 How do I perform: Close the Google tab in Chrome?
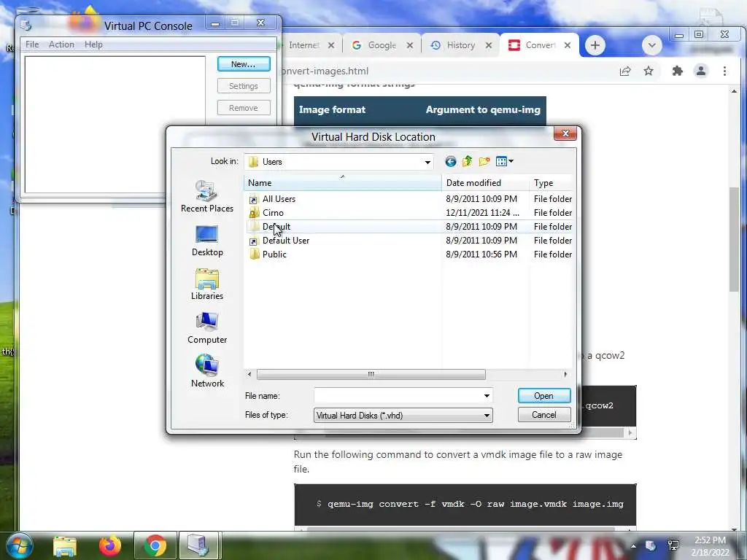click(410, 45)
